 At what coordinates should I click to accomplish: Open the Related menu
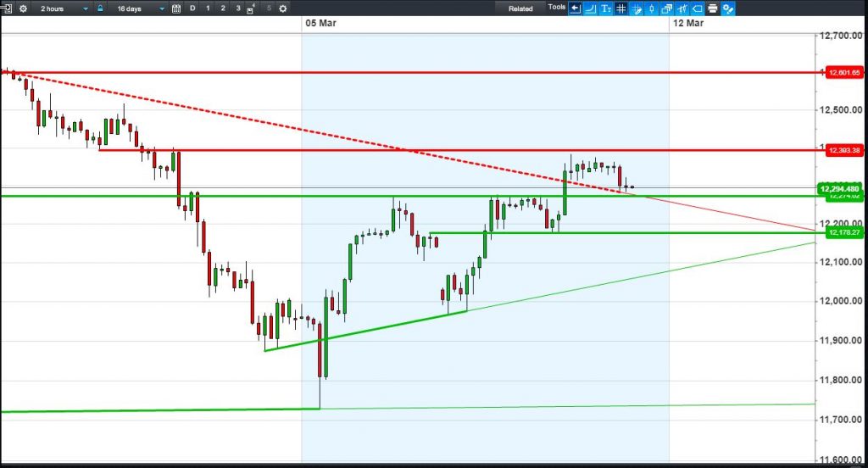pyautogui.click(x=520, y=8)
